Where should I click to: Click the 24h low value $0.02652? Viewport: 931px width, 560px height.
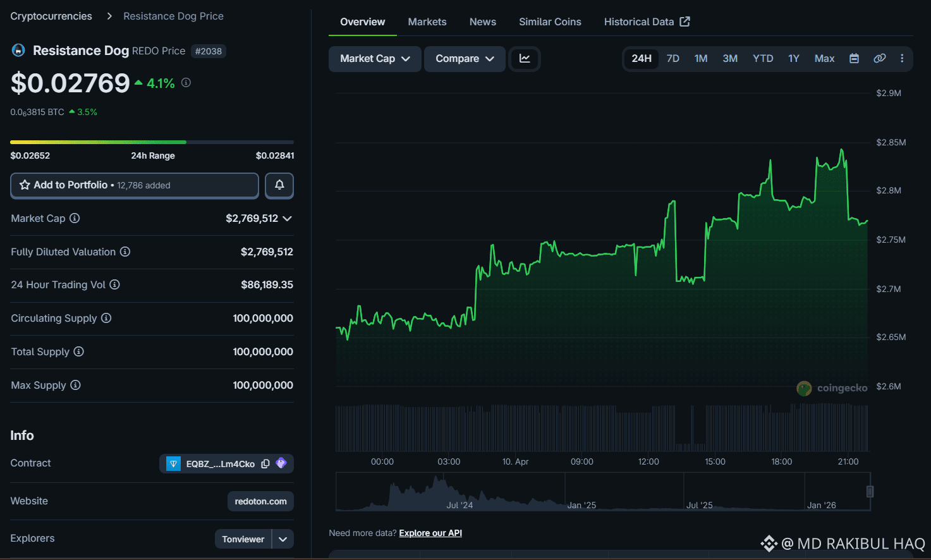pos(30,155)
